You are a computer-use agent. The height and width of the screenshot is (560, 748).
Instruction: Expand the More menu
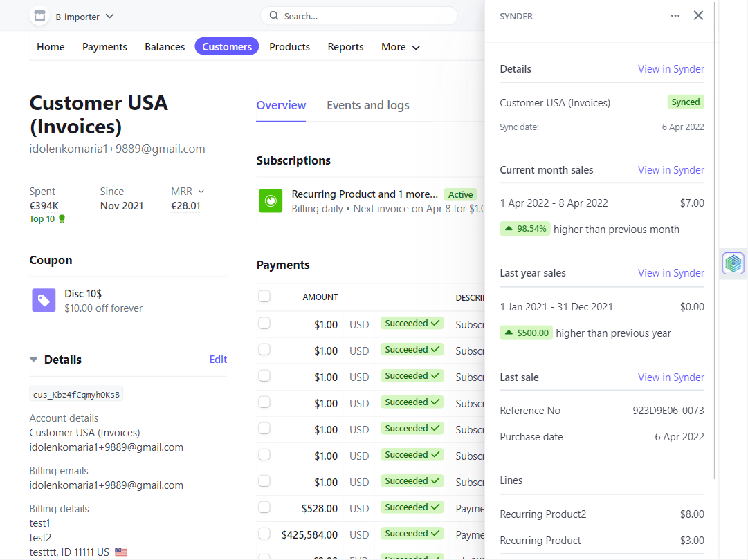pyautogui.click(x=400, y=47)
